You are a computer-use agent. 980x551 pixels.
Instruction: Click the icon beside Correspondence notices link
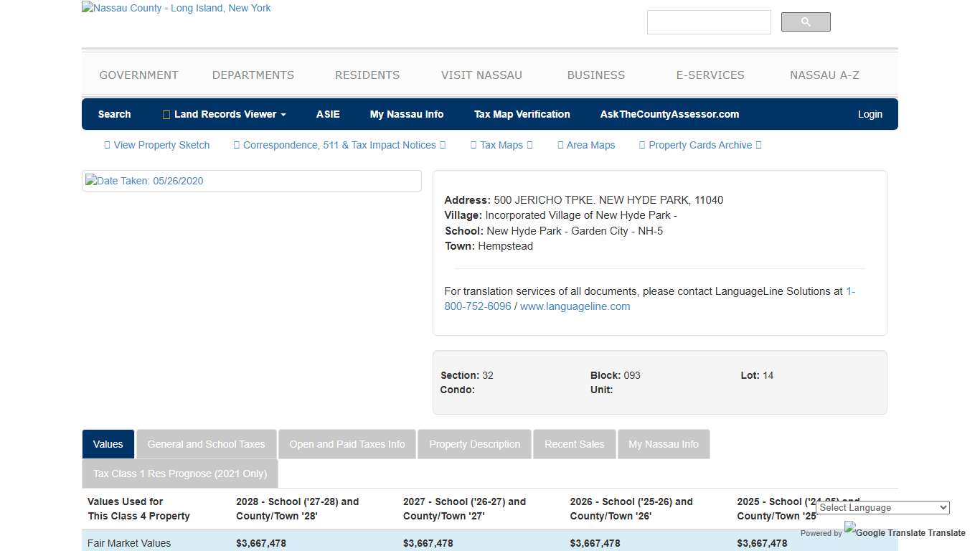click(237, 145)
